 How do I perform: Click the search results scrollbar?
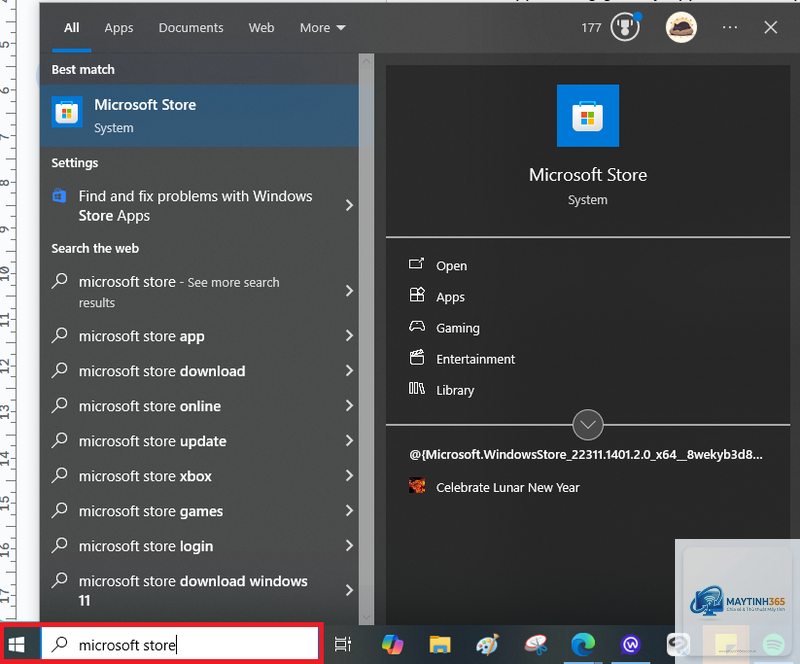pyautogui.click(x=366, y=339)
